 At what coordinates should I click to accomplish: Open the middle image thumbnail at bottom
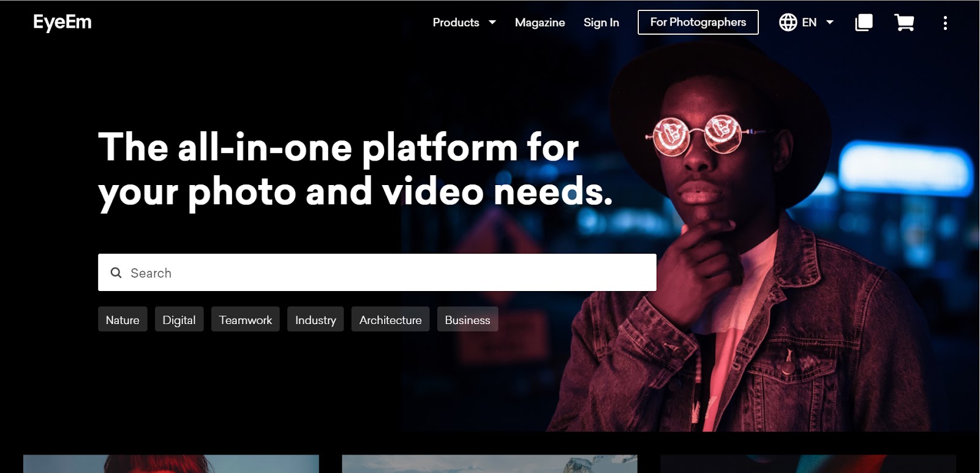click(489, 464)
